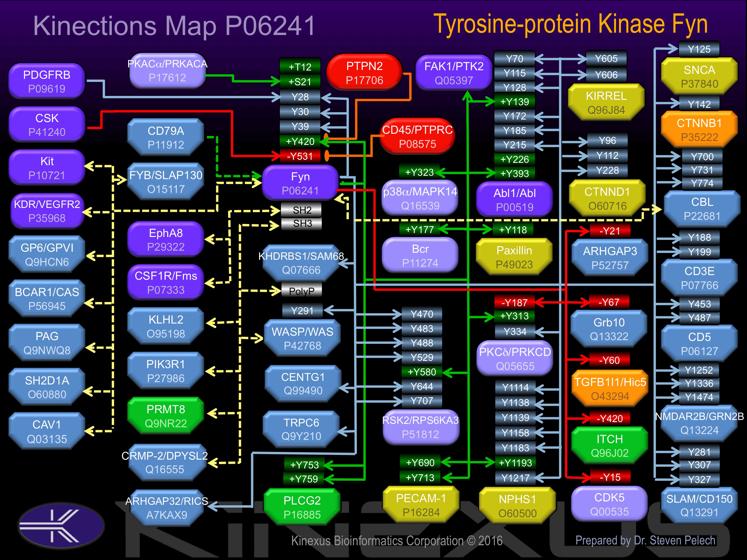Click the FYB/SLAP130 O15117 node
The width and height of the screenshot is (747, 560).
[x=166, y=181]
